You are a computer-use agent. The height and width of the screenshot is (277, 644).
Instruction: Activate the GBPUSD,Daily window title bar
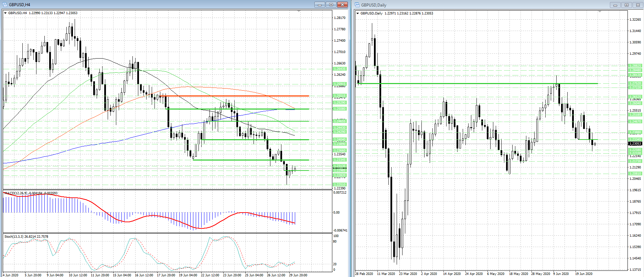482,5
